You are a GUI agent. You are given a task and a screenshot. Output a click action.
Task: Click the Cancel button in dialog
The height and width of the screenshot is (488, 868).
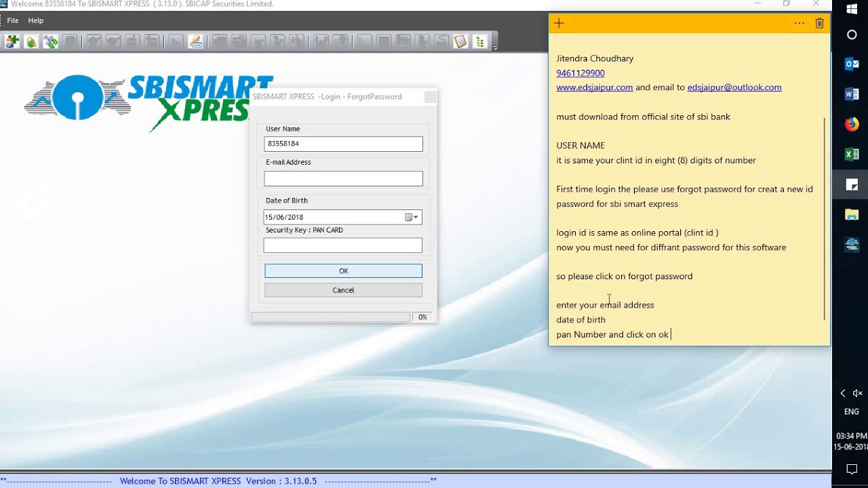pyautogui.click(x=343, y=290)
